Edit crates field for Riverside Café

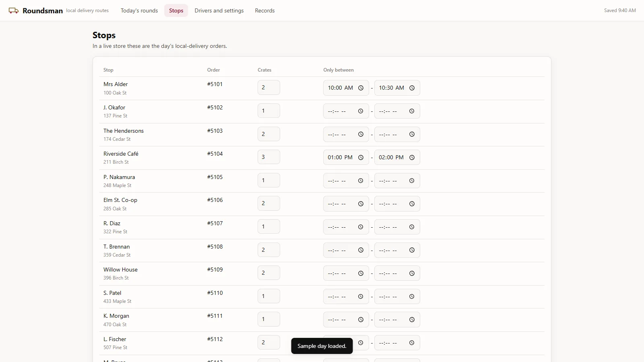pyautogui.click(x=269, y=157)
